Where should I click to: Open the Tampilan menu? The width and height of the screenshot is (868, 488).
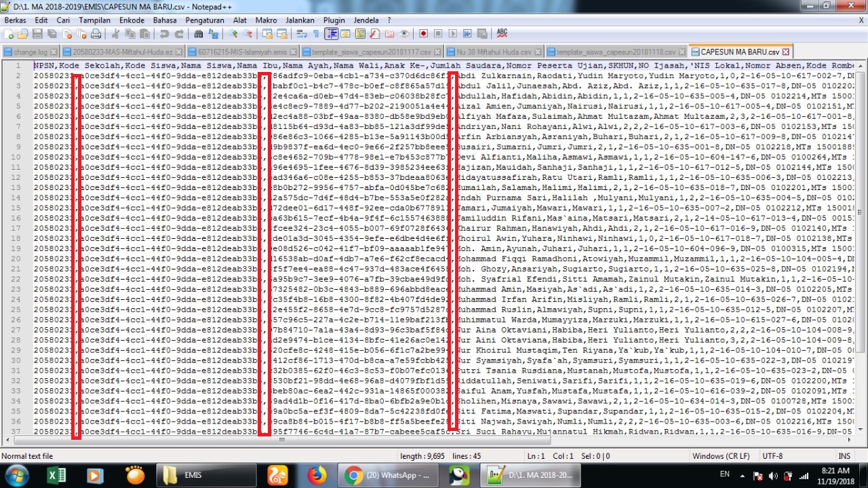point(94,20)
